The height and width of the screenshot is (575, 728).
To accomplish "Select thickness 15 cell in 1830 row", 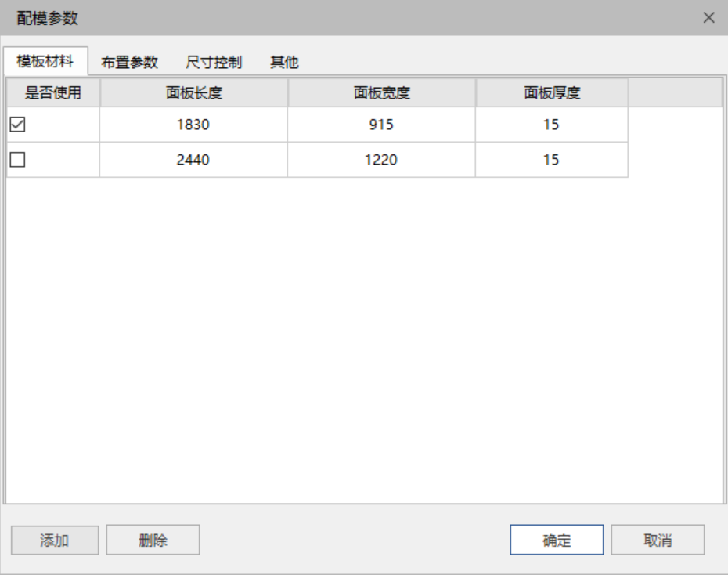I will click(x=552, y=125).
